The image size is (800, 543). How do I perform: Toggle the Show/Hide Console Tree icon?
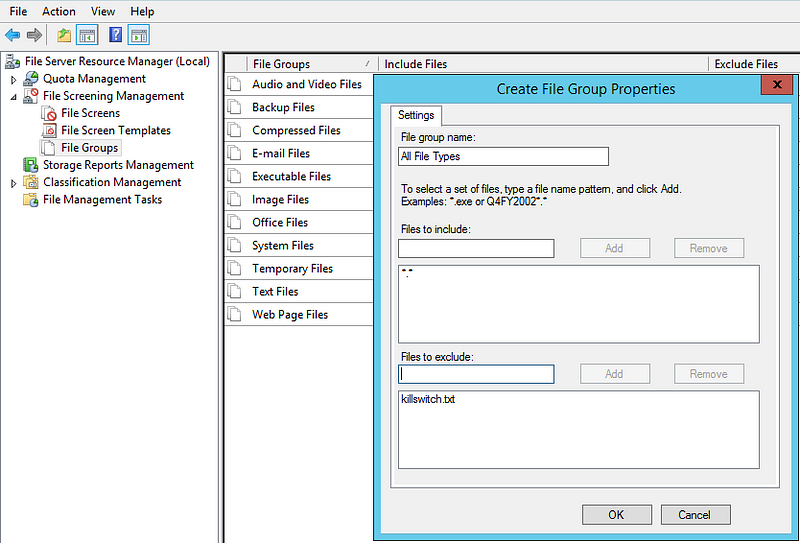(x=87, y=35)
